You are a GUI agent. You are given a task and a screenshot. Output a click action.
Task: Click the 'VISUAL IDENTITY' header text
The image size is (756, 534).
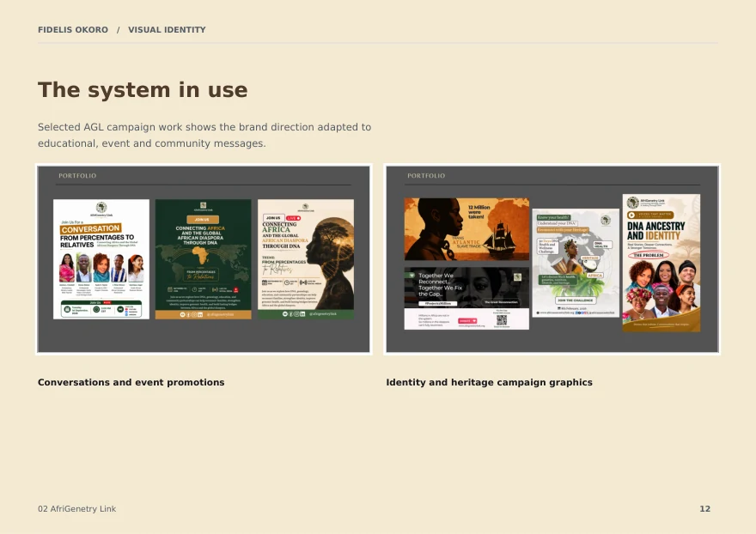(167, 30)
